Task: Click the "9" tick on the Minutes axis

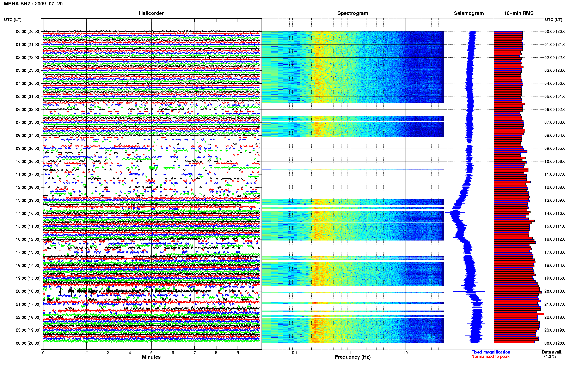Action: [238, 353]
